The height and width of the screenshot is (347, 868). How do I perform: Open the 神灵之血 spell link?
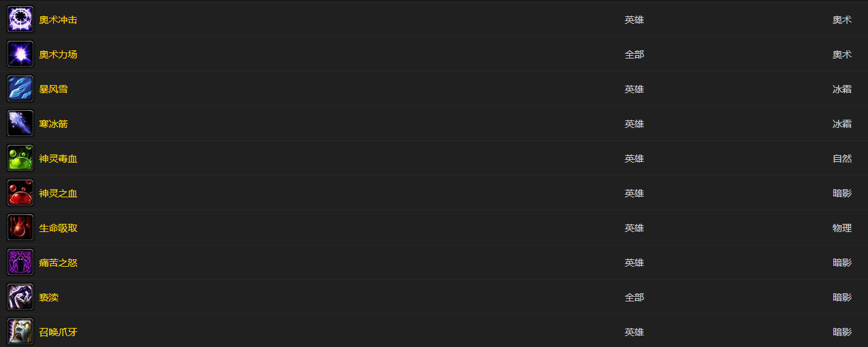(x=58, y=193)
